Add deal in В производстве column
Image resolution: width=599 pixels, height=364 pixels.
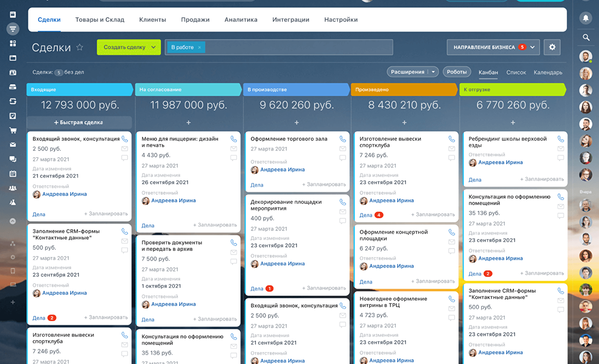click(297, 123)
